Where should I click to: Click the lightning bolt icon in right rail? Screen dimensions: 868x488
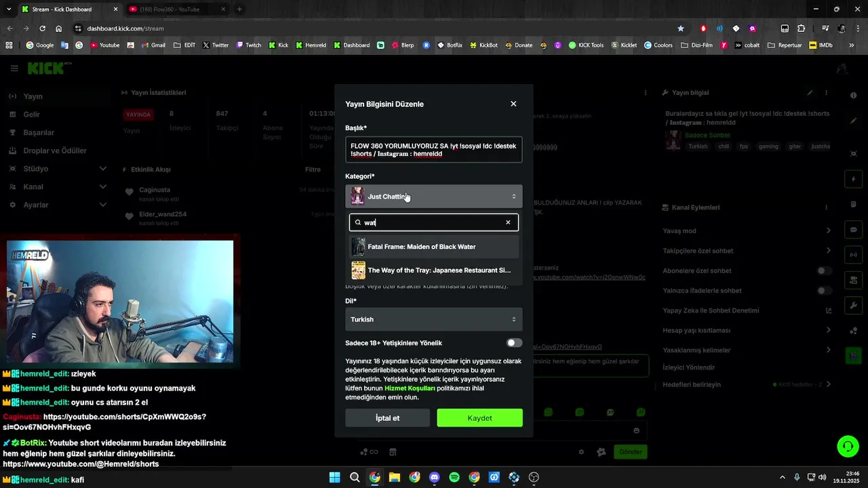click(853, 179)
